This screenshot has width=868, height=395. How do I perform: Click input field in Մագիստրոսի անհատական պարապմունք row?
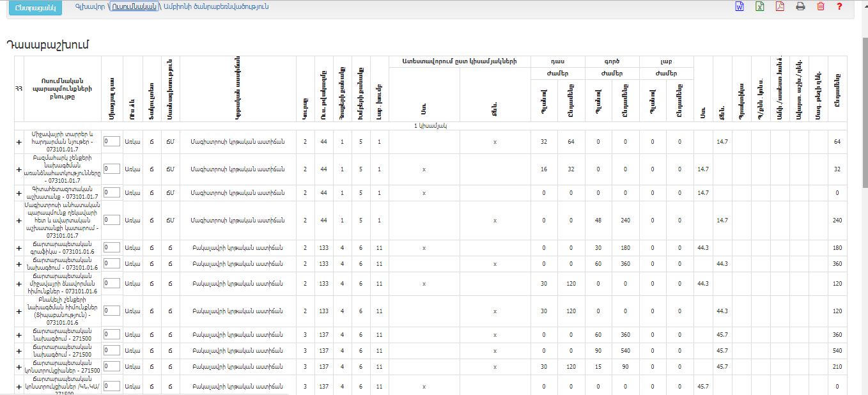click(111, 220)
